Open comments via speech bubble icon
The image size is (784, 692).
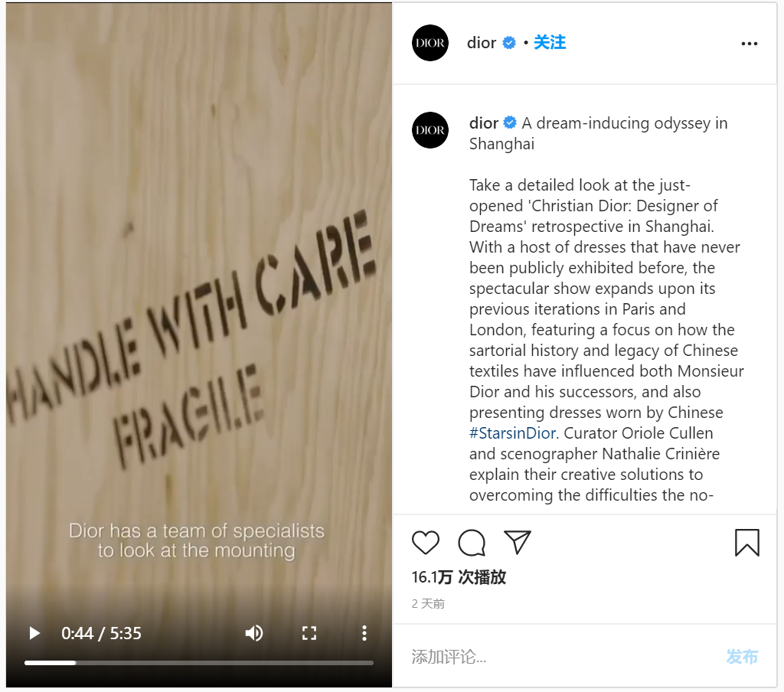click(x=472, y=543)
